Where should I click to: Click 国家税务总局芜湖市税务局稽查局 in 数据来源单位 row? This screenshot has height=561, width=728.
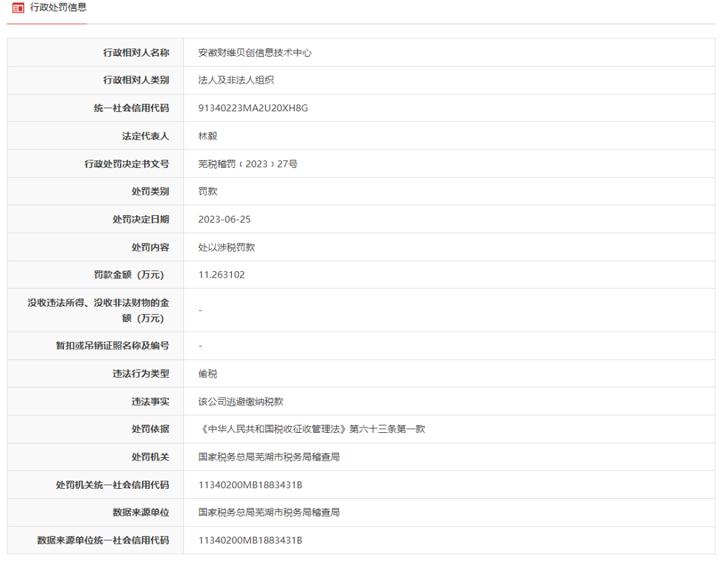(x=269, y=512)
